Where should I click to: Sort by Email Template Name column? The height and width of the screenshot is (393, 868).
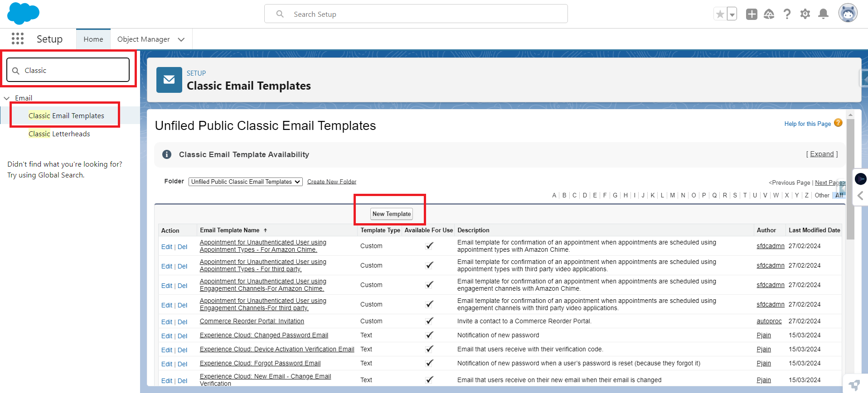(230, 230)
